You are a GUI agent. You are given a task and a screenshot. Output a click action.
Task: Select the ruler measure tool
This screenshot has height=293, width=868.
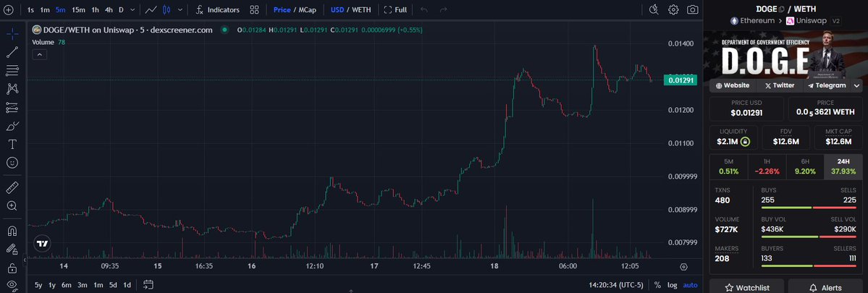point(12,187)
